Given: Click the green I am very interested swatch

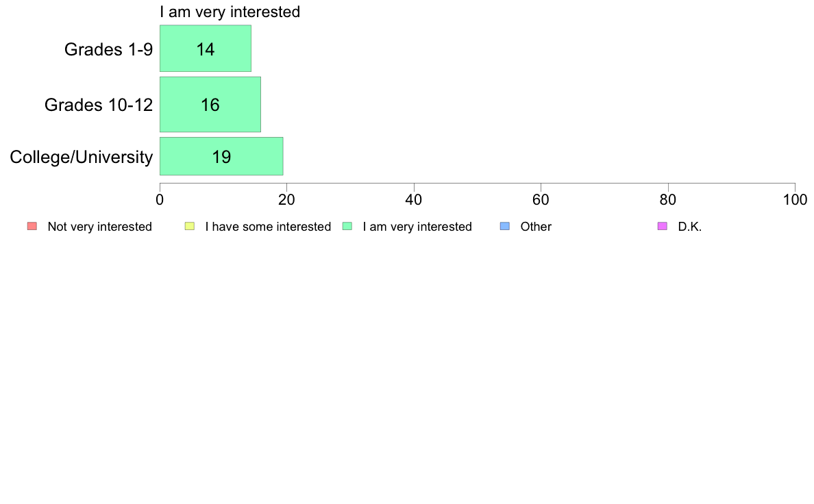Looking at the screenshot, I should [347, 226].
